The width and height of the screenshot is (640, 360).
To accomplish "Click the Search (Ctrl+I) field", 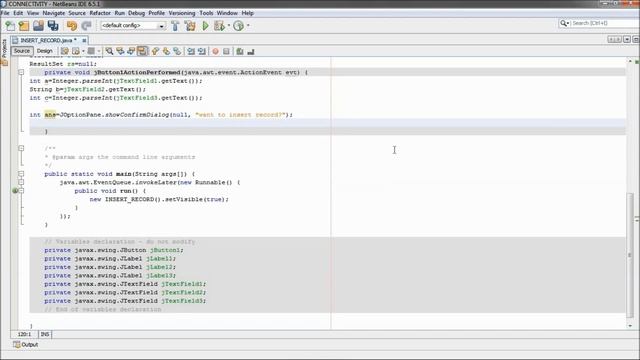I will pos(604,23).
